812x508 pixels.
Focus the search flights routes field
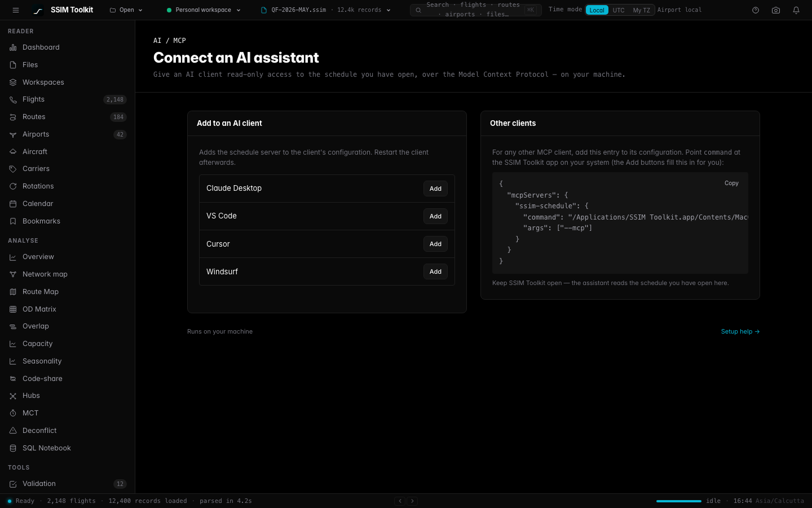click(476, 10)
